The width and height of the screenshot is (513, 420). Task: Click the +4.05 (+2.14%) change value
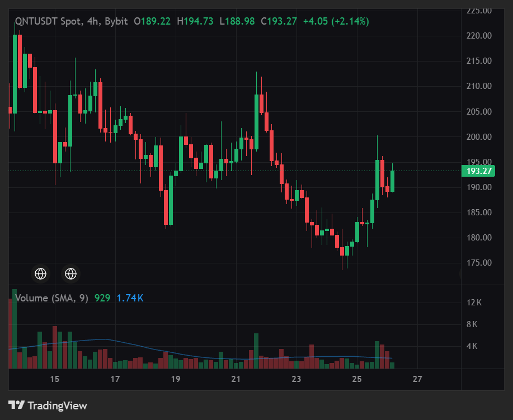[336, 21]
